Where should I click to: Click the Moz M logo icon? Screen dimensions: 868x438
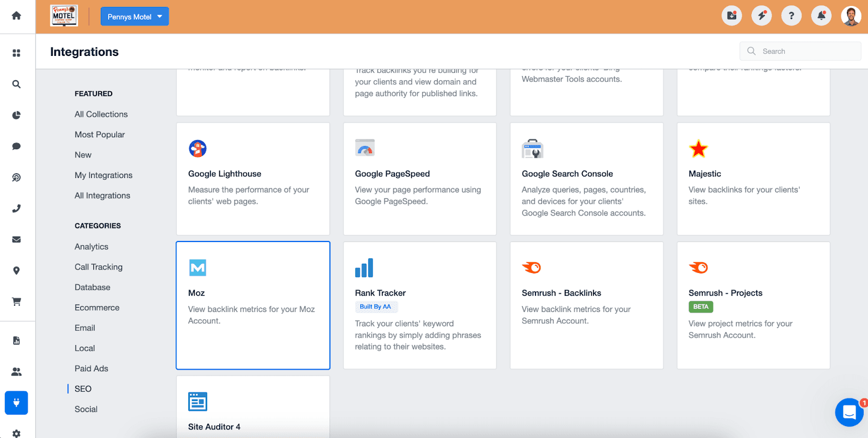point(197,268)
